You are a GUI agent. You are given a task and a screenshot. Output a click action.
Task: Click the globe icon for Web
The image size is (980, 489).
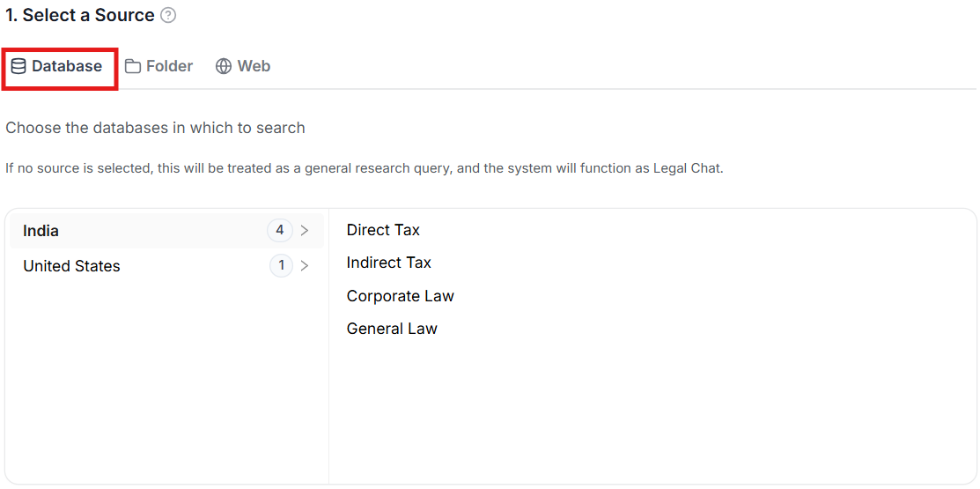224,66
